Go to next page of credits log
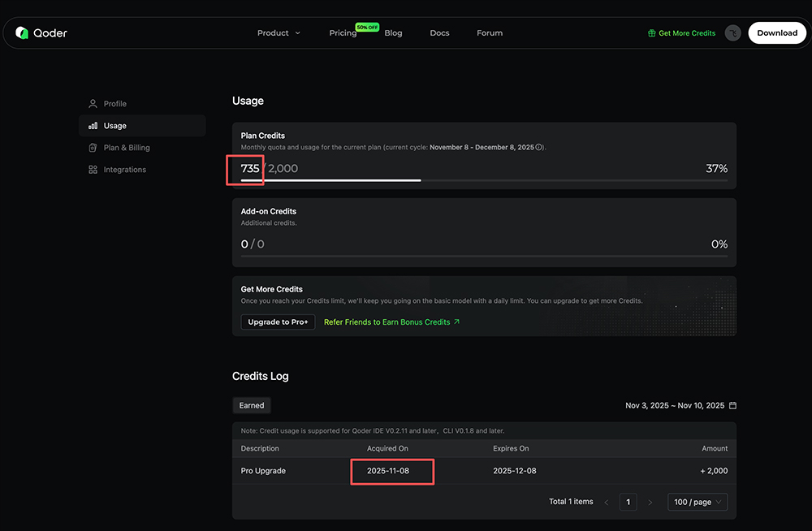 click(x=650, y=503)
